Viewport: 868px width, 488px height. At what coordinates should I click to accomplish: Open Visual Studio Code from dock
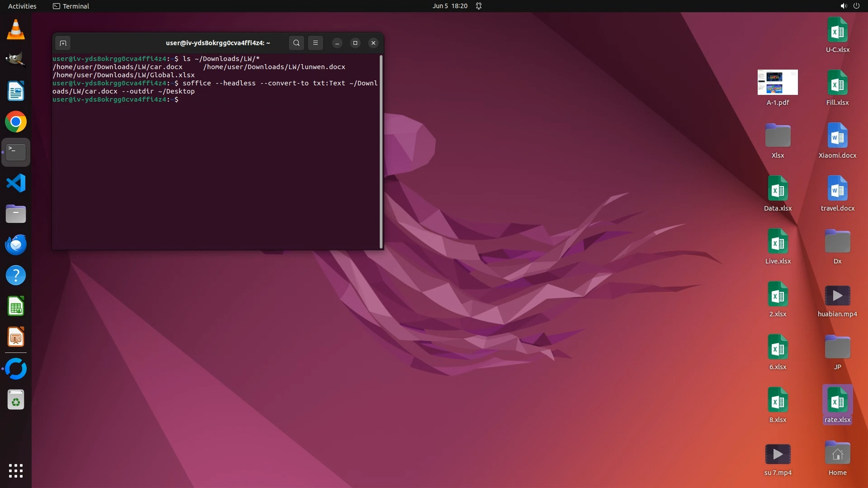[16, 183]
